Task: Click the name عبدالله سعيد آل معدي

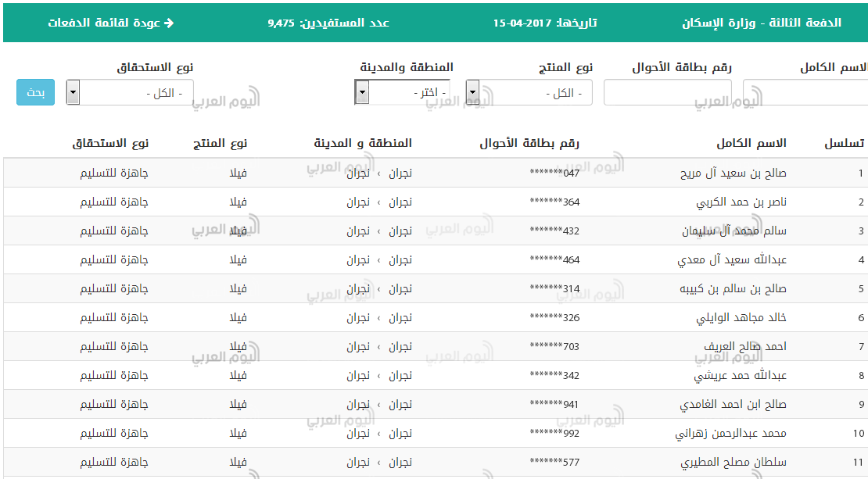Action: click(732, 260)
